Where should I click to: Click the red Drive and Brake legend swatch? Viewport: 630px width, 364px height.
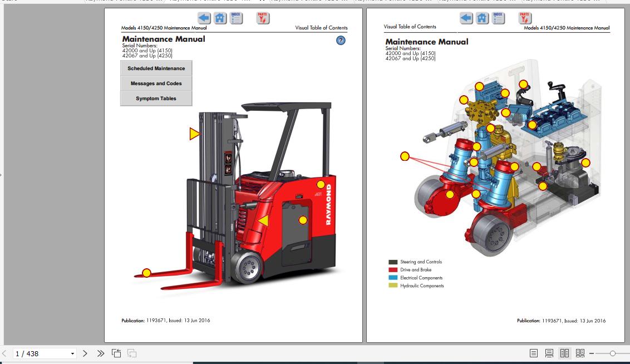pos(393,270)
